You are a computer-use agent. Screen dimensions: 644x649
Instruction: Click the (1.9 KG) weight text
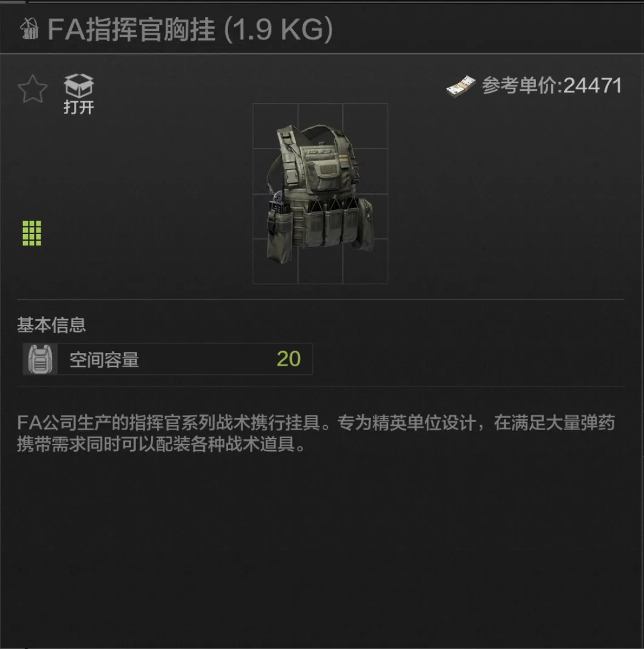pos(278,30)
